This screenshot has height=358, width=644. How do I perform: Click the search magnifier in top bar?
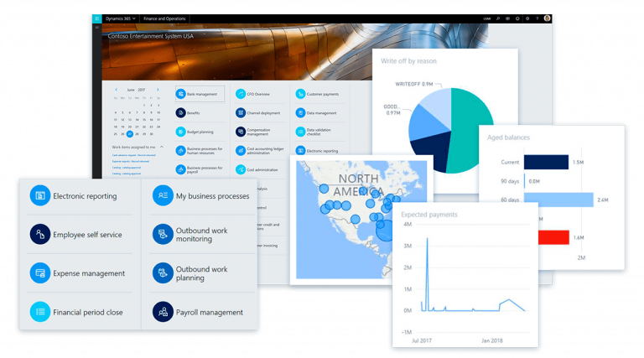click(498, 18)
